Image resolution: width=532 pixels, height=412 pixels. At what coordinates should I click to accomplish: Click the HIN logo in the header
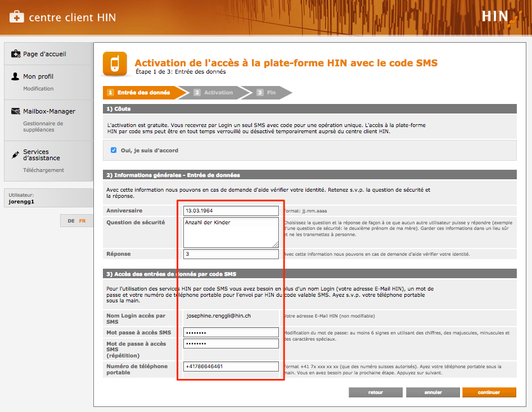502,18
